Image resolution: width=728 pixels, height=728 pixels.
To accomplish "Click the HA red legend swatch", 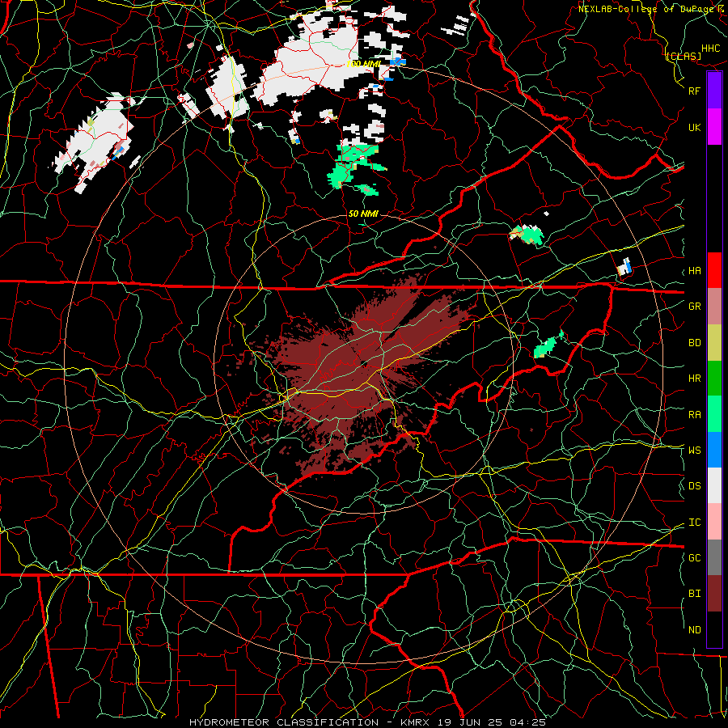I will tap(714, 270).
